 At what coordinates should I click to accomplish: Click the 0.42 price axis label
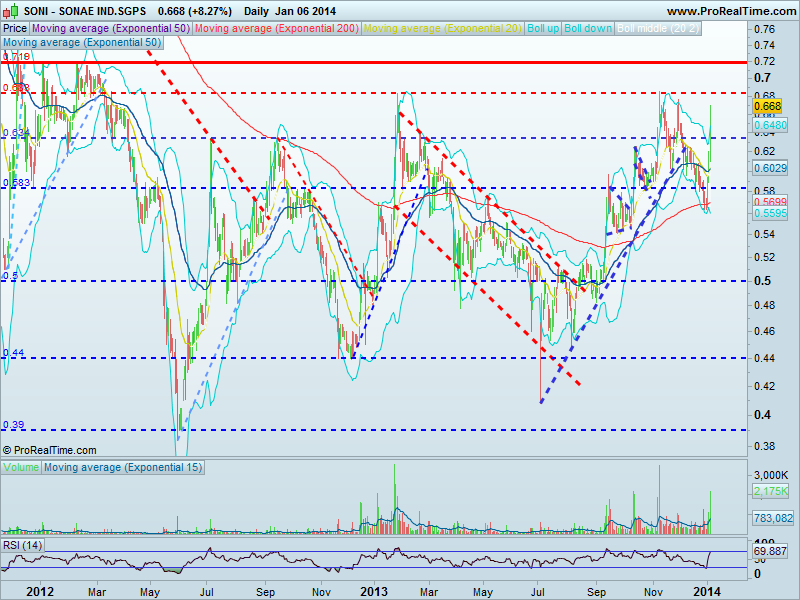pos(764,386)
